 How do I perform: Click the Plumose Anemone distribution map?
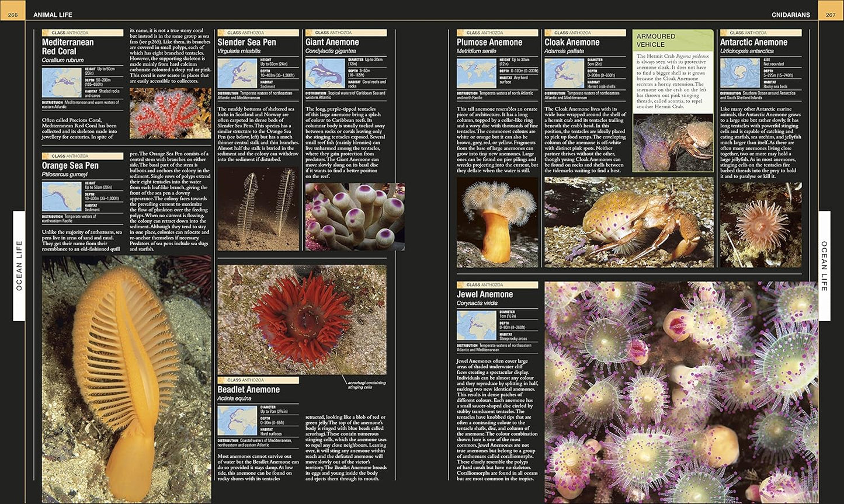click(477, 73)
